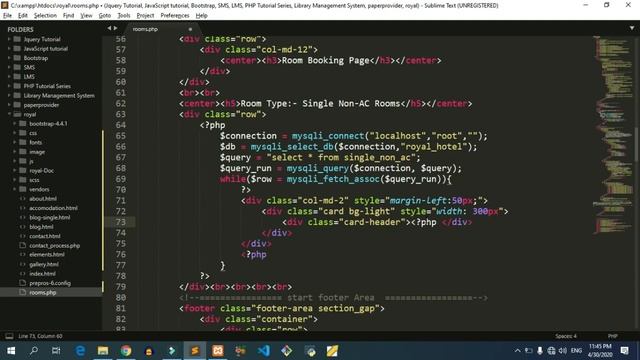Expand the Library Management System folder
640x360 pixels.
tap(9, 96)
